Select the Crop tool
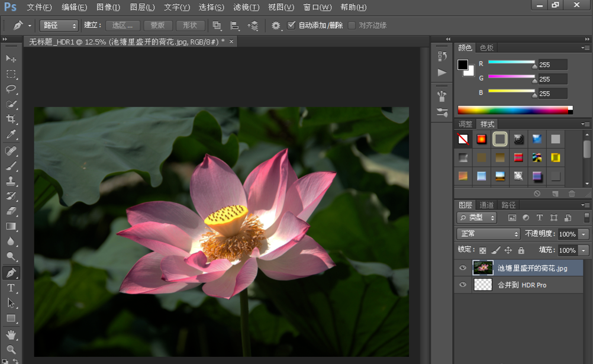This screenshot has width=593, height=364. click(11, 119)
